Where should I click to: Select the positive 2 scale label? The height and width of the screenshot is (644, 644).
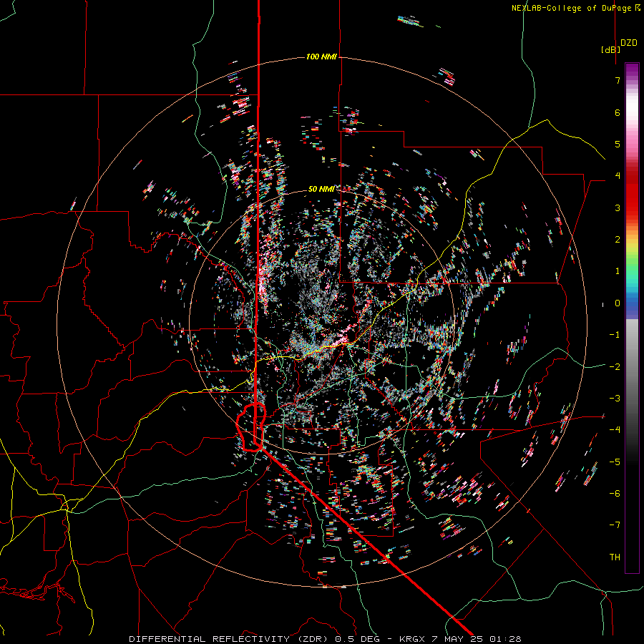(x=618, y=240)
